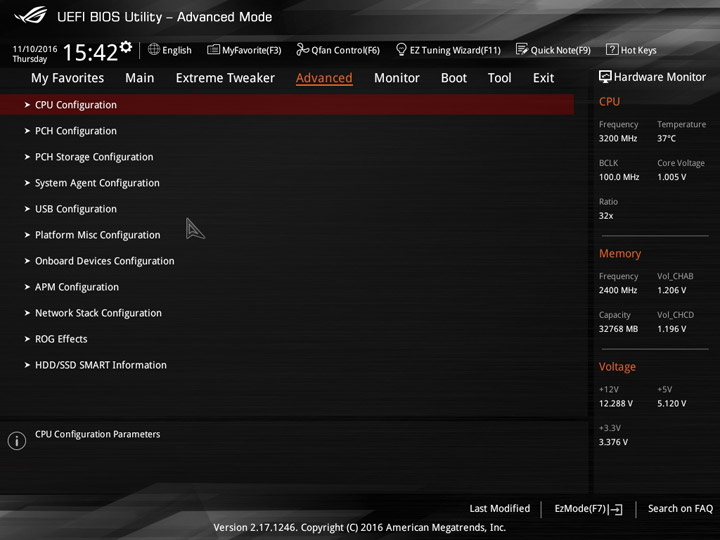Expand PCH Storage Configuration arrow

pos(27,157)
